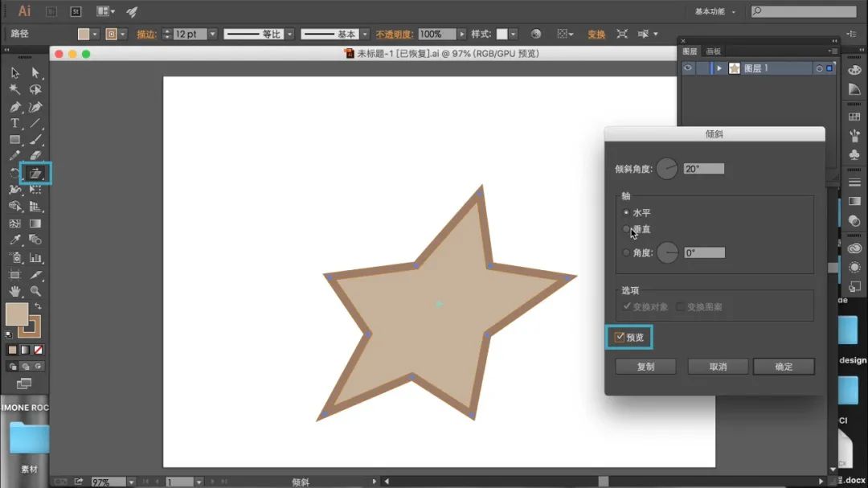Toggle 变换图案 transform patterns checkbox
Screen dimensions: 868x488
(x=681, y=306)
